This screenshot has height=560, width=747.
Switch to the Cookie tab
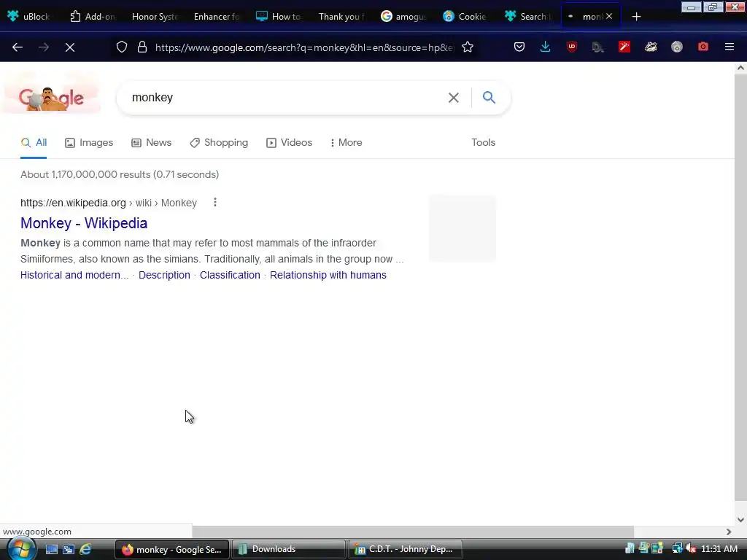click(x=465, y=16)
